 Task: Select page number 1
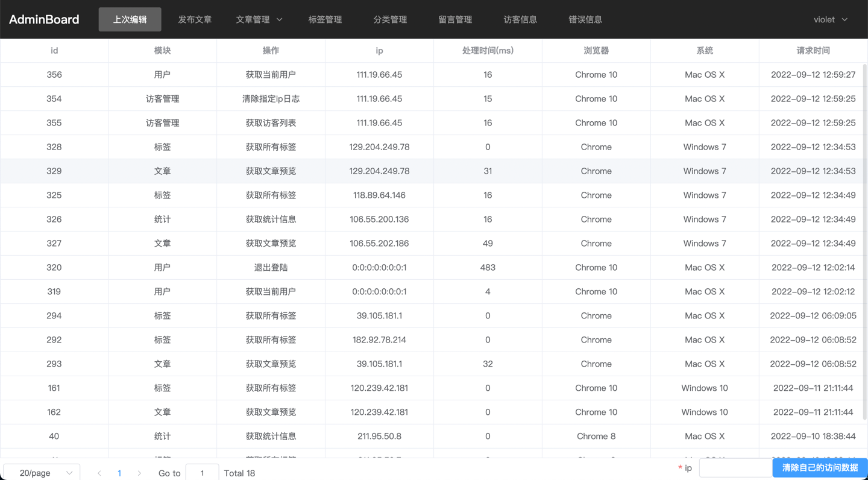119,473
